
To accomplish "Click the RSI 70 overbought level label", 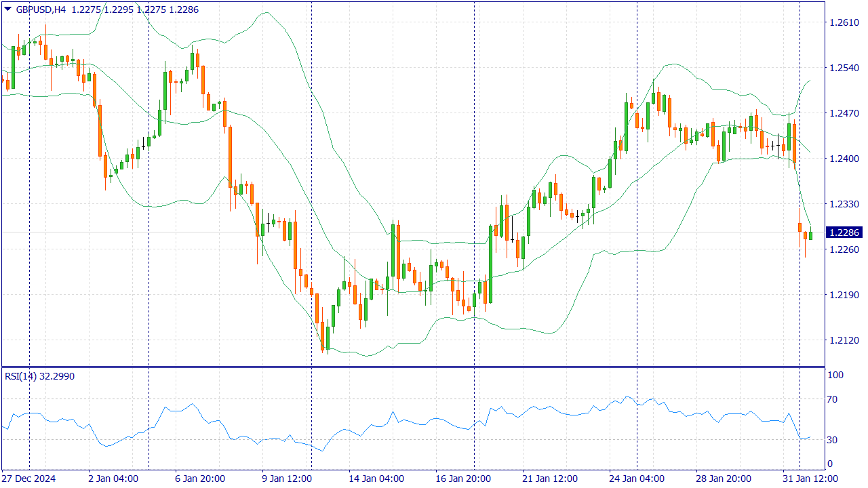I will tap(835, 399).
